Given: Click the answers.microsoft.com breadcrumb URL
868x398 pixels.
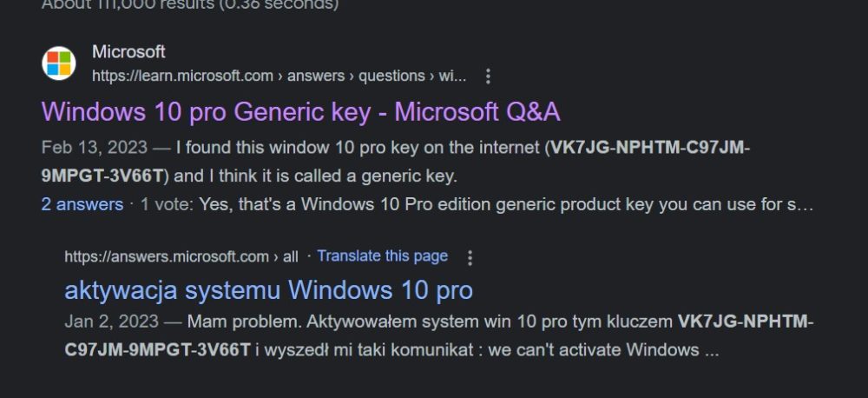Looking at the screenshot, I should (x=181, y=257).
